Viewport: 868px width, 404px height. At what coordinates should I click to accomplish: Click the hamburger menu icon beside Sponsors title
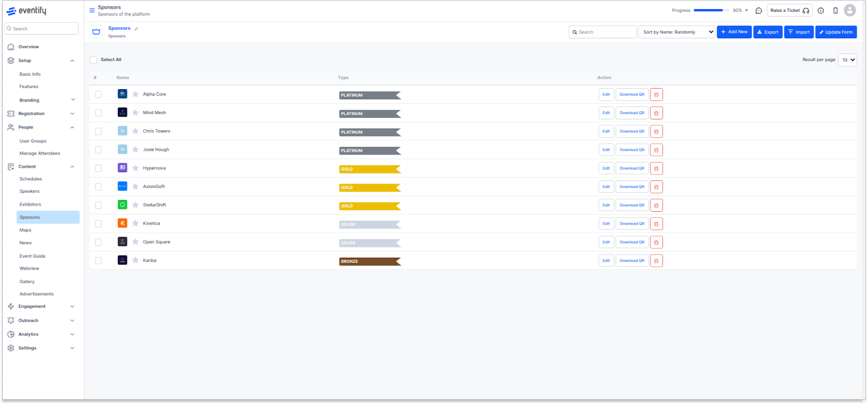click(92, 10)
